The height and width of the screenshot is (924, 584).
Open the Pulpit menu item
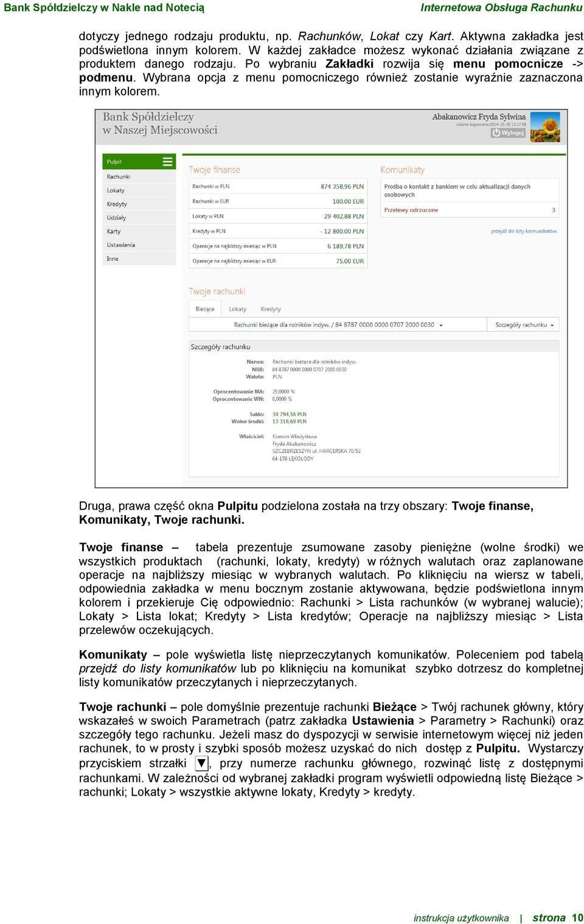pyautogui.click(x=139, y=162)
